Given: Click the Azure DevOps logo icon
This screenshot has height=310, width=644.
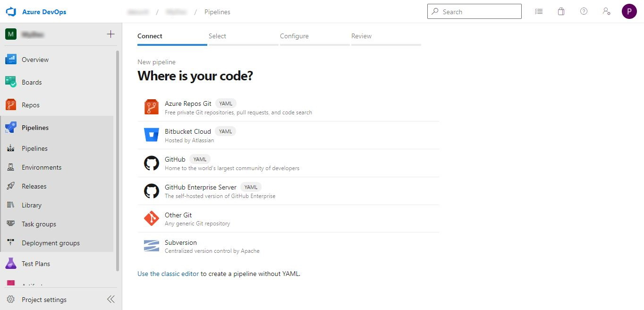Looking at the screenshot, I should 11,12.
